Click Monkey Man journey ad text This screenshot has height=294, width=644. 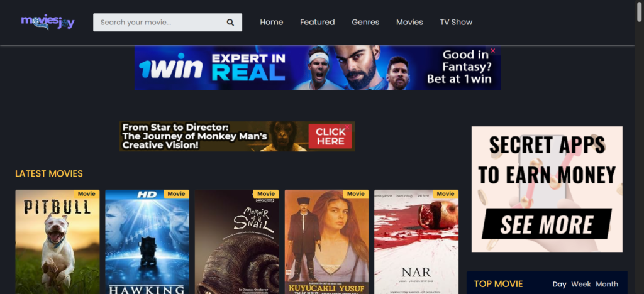click(195, 136)
